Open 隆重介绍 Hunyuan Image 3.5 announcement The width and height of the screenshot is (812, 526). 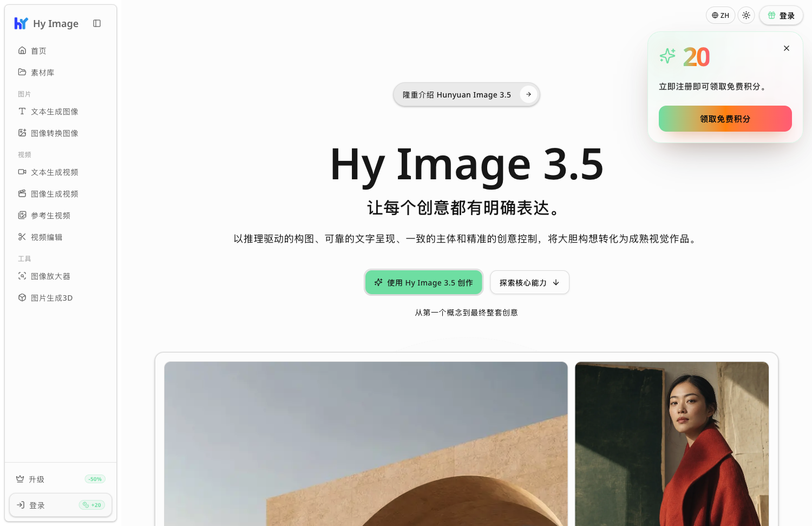tap(467, 95)
